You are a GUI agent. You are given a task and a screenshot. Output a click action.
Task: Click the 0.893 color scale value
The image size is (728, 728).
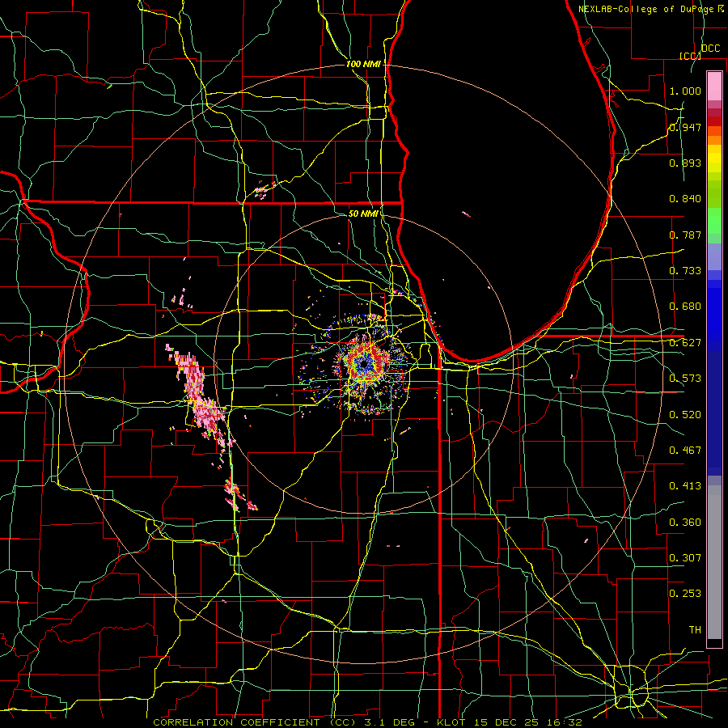coord(685,163)
